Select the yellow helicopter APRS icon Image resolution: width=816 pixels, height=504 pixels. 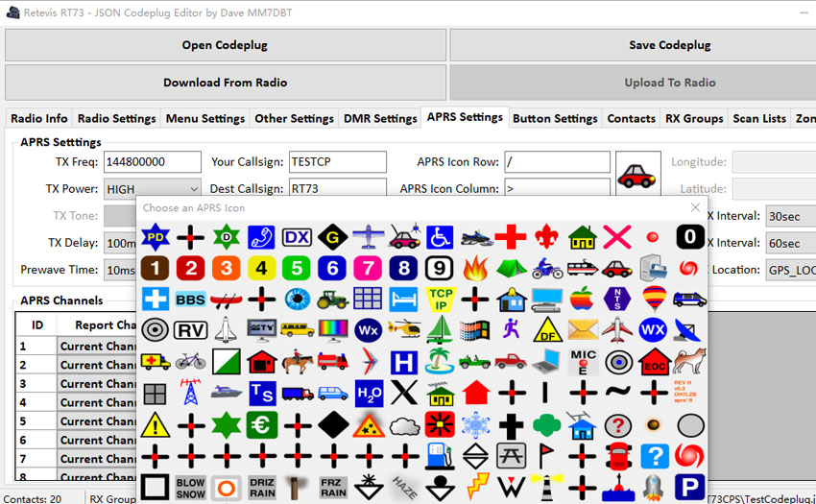(x=404, y=330)
